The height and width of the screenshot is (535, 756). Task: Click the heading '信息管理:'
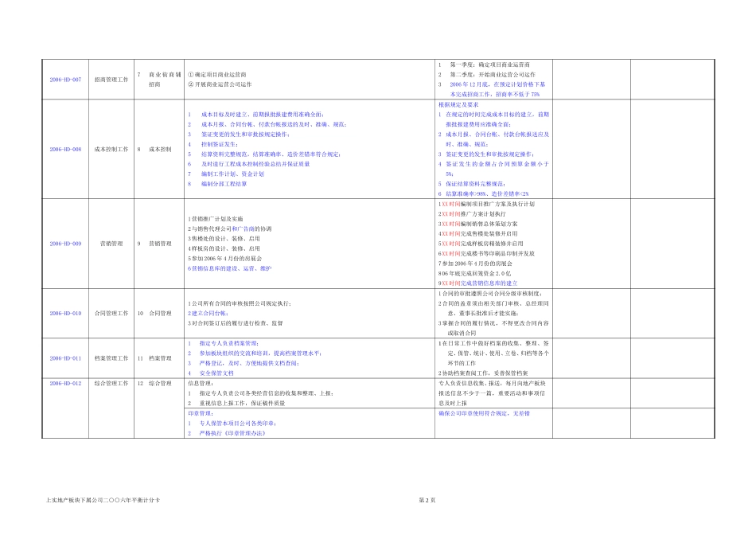[201, 384]
